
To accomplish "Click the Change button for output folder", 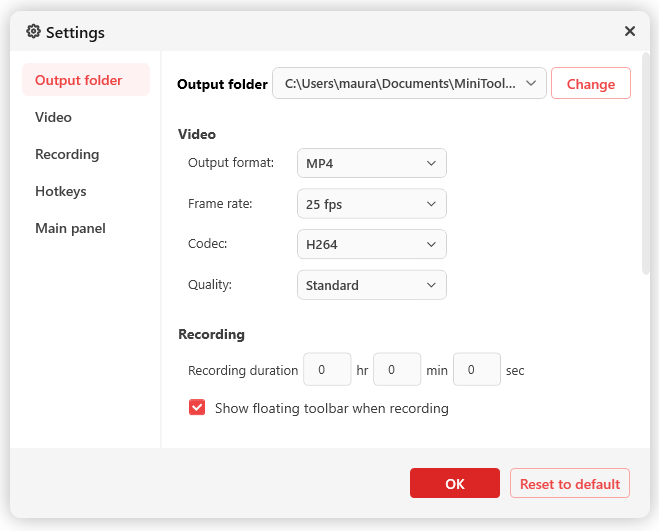I will [590, 83].
